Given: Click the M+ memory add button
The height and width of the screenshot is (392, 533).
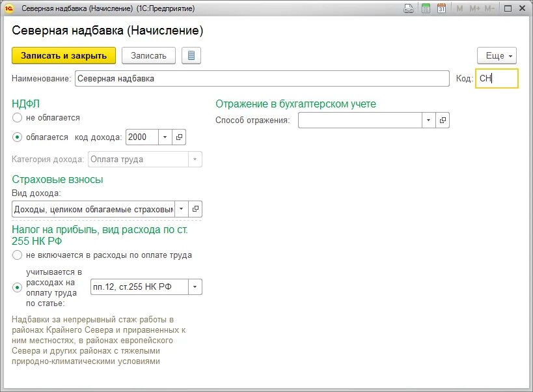Looking at the screenshot, I should point(474,8).
